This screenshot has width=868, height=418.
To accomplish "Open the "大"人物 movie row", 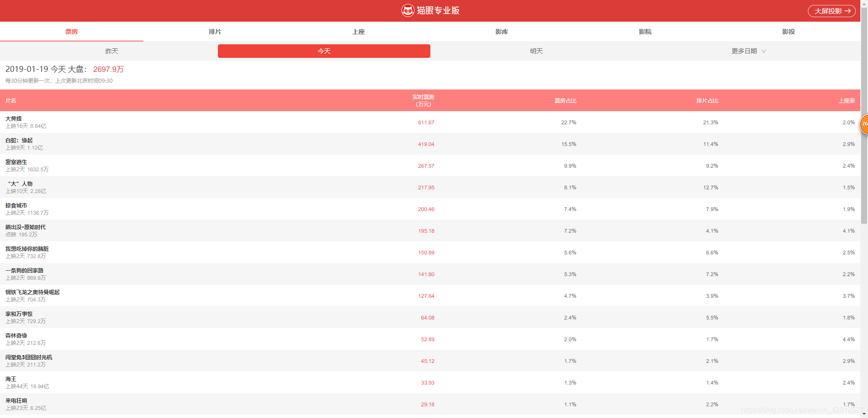I will click(430, 187).
